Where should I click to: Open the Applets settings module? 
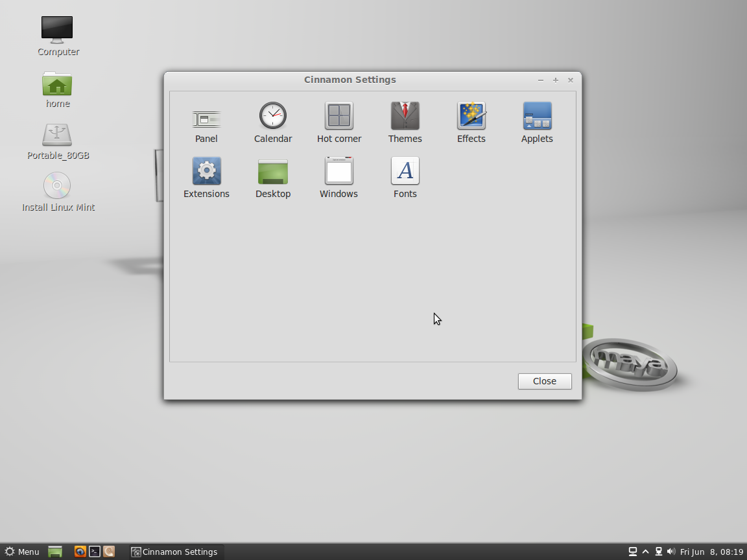pos(537,123)
